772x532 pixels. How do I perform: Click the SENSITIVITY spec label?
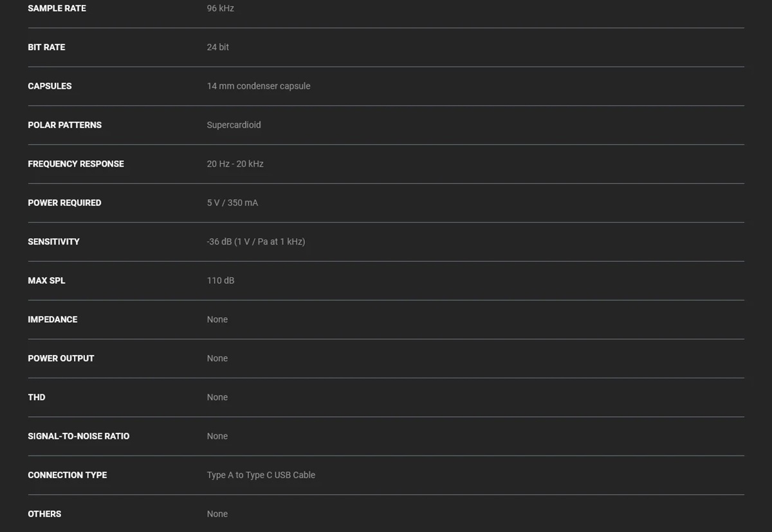[x=53, y=242]
